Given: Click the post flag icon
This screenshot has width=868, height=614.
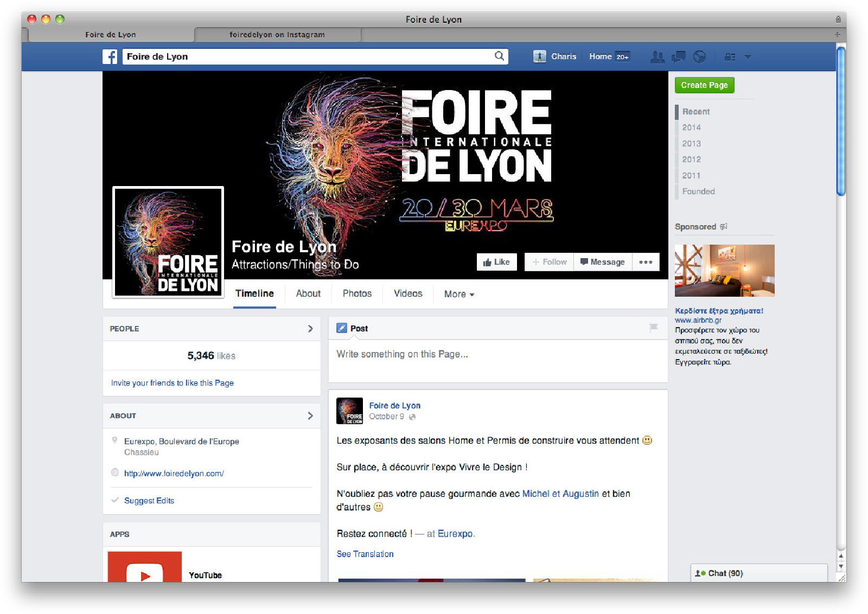Looking at the screenshot, I should [x=654, y=328].
